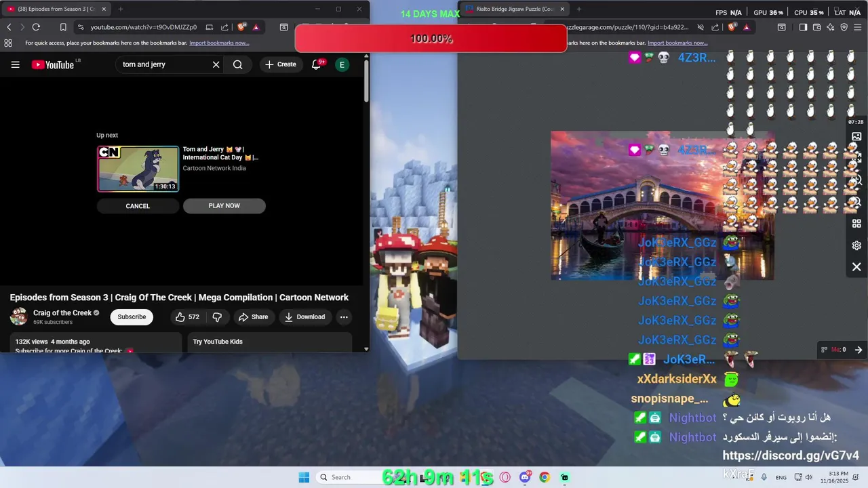
Task: Open the Tom and Jerry International Cat Day title
Action: (x=220, y=153)
